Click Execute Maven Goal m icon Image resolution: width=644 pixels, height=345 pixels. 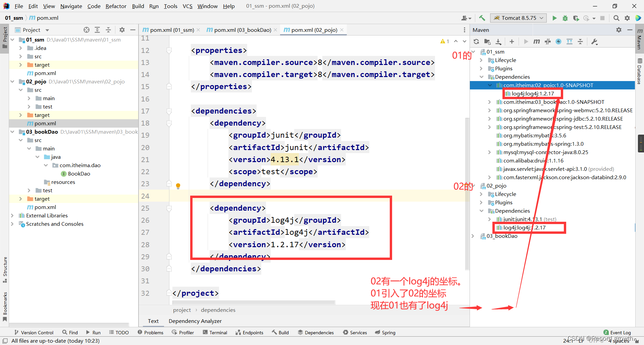(x=537, y=42)
